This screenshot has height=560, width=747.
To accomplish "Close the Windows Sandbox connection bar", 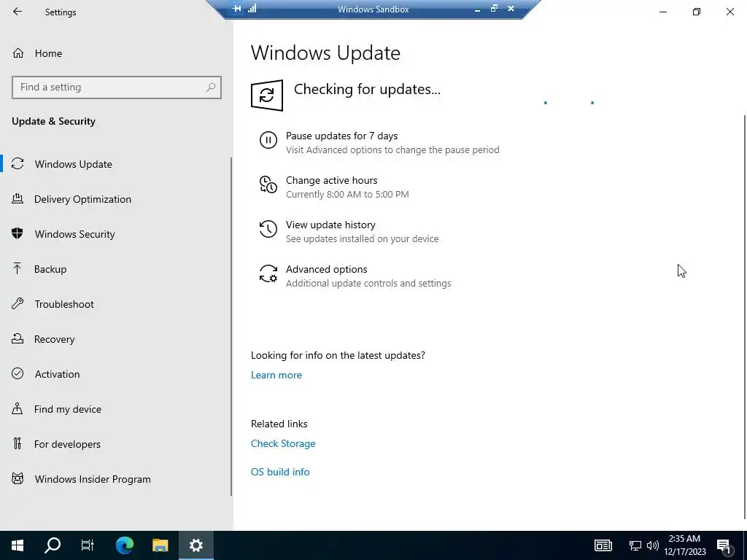I will (511, 9).
